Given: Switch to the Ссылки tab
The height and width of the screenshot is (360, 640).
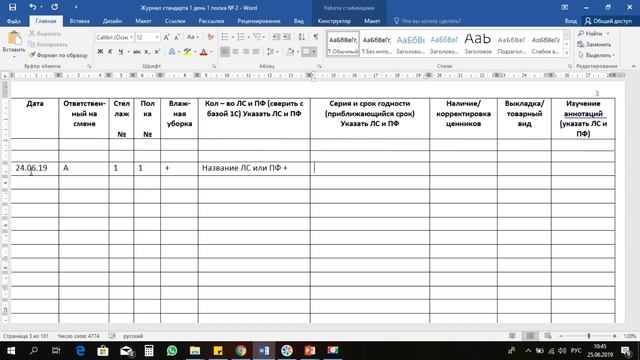Looking at the screenshot, I should point(175,21).
